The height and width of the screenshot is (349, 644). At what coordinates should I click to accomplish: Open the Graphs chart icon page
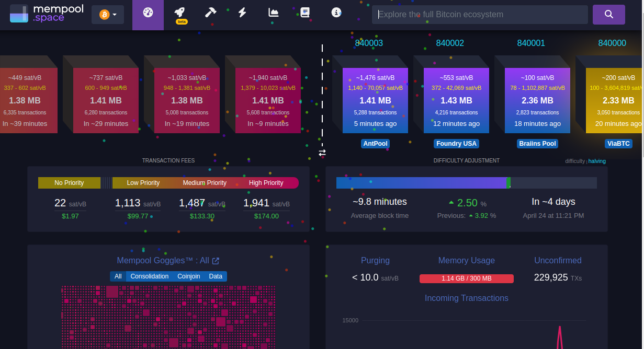click(x=273, y=13)
